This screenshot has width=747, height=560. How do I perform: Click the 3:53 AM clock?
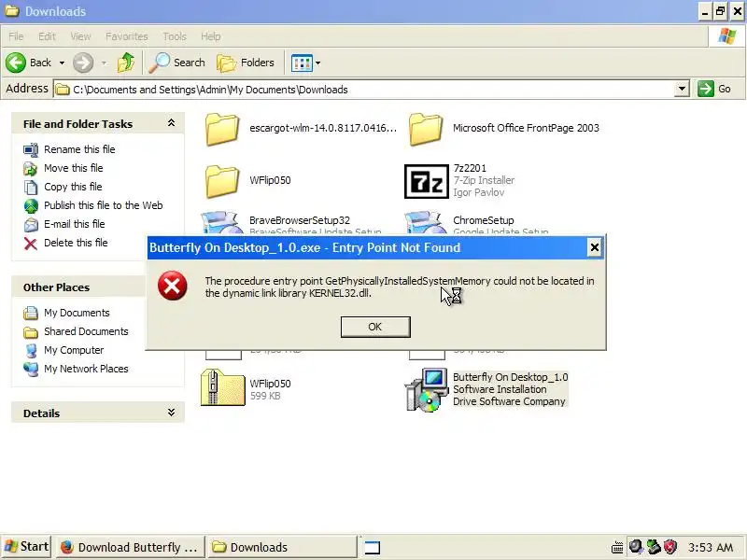click(711, 548)
